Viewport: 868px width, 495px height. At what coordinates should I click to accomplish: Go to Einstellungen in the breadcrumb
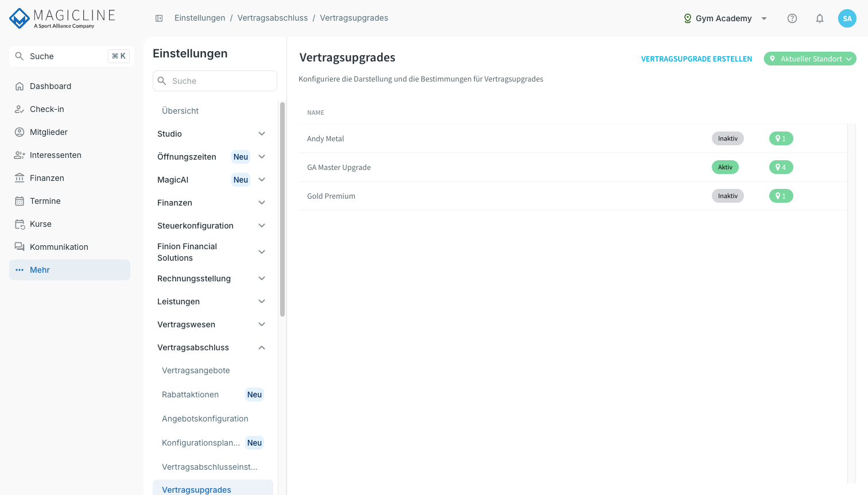200,18
